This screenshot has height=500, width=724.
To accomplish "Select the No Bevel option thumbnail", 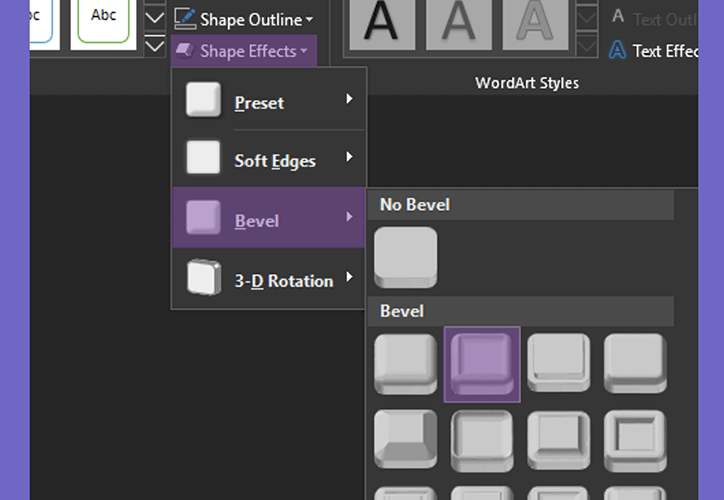I will coord(405,257).
